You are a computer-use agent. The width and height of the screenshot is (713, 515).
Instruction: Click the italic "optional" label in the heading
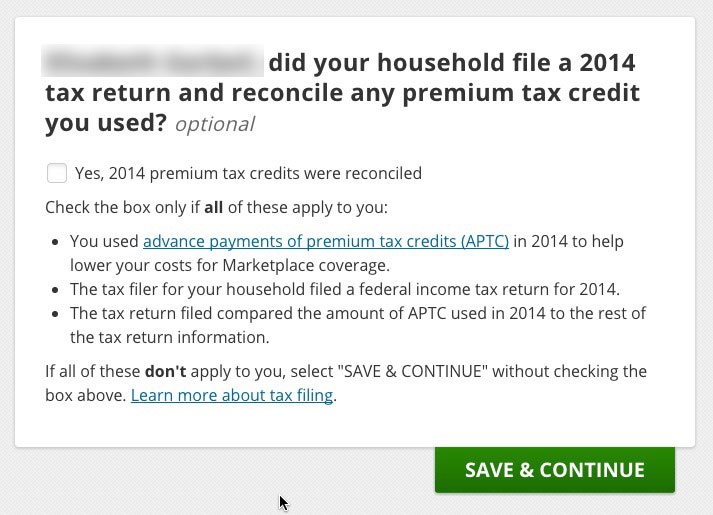coord(214,124)
